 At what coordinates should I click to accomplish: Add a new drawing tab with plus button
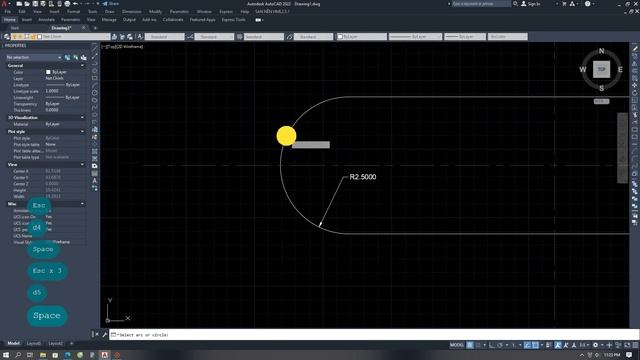95,28
